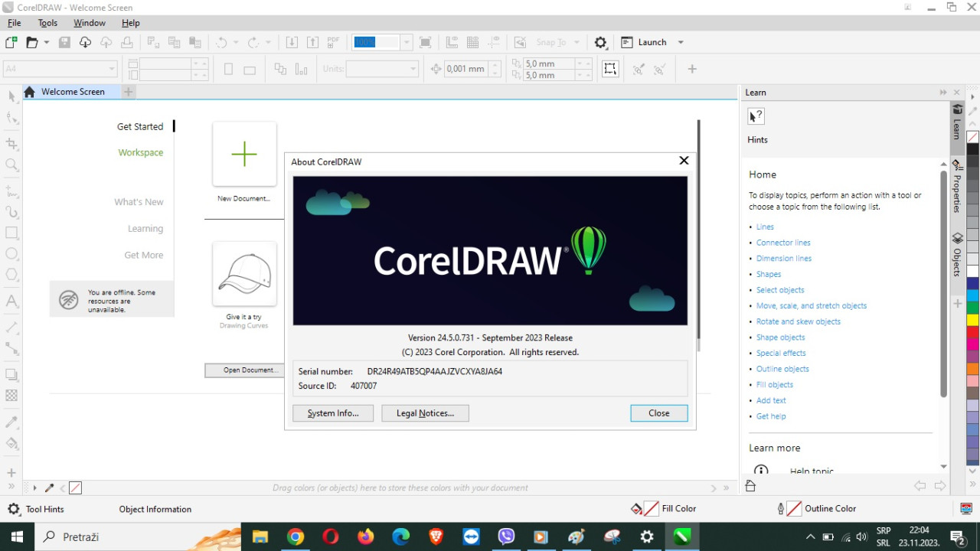Click the Welcome Screen home icon
The image size is (980, 551).
tap(29, 92)
